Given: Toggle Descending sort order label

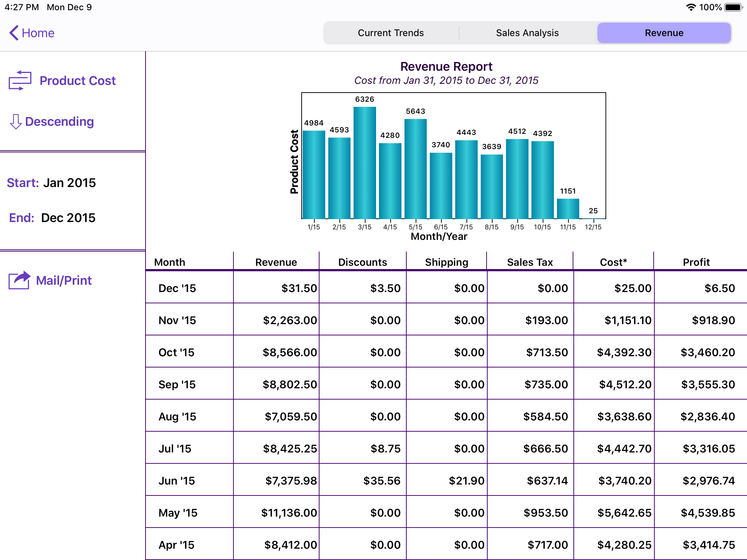Looking at the screenshot, I should (59, 122).
